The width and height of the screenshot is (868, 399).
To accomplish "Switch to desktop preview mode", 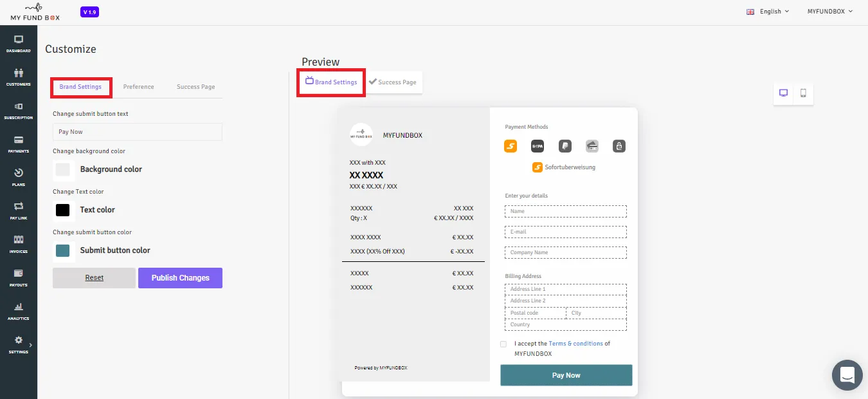I will click(784, 93).
